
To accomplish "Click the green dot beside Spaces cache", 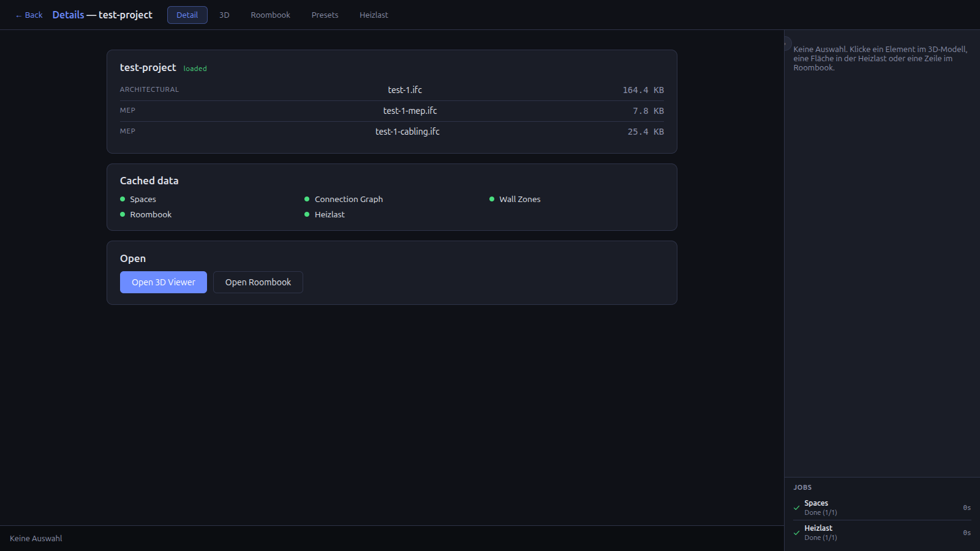I will [x=123, y=199].
